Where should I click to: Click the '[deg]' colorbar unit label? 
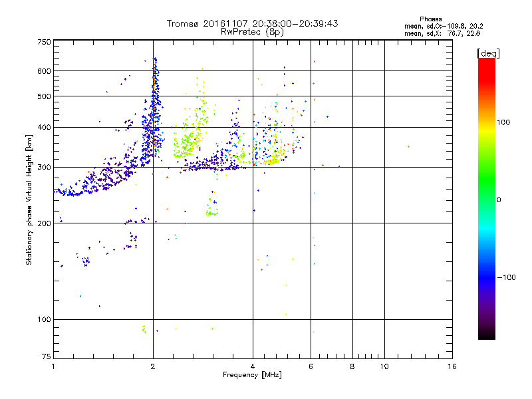488,53
